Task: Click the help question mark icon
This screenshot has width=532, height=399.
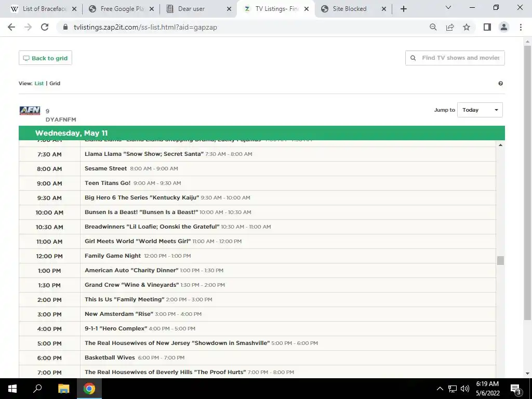Action: (x=500, y=84)
